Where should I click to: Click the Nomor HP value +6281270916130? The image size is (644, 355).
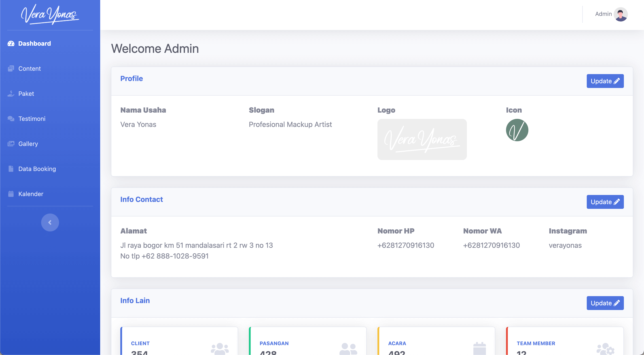point(406,245)
